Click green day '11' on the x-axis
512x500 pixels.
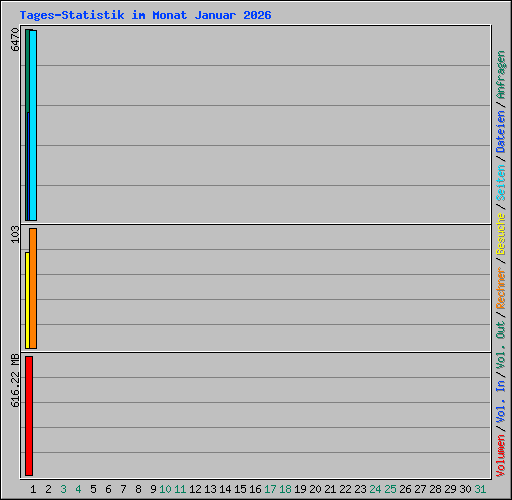click(180, 489)
